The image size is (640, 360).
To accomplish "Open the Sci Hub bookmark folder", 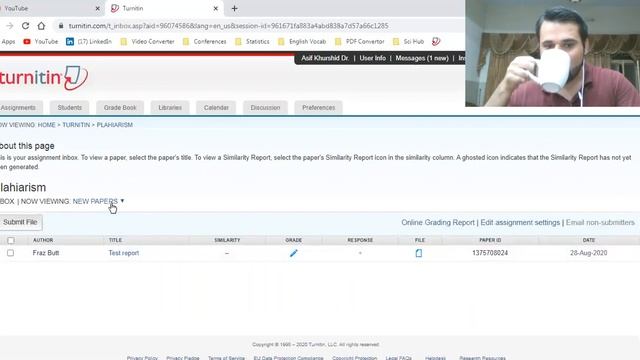I will (408, 42).
